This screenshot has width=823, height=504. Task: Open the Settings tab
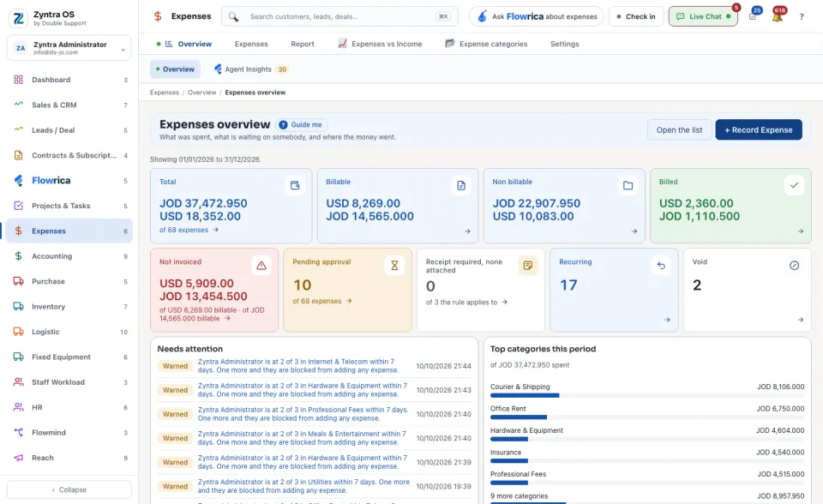click(565, 44)
